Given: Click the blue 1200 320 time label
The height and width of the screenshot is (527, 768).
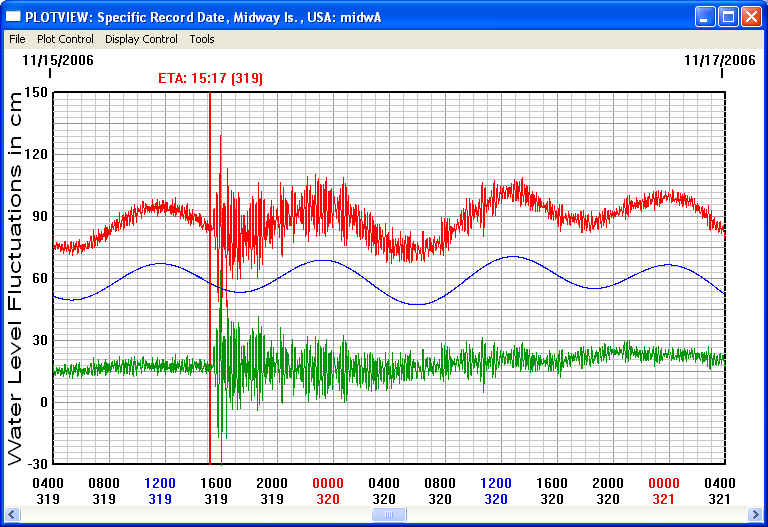Looking at the screenshot, I should point(496,491).
